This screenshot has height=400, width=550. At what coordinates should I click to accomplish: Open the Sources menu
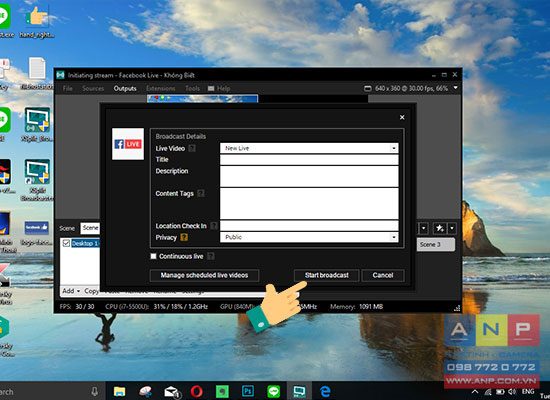pyautogui.click(x=93, y=88)
